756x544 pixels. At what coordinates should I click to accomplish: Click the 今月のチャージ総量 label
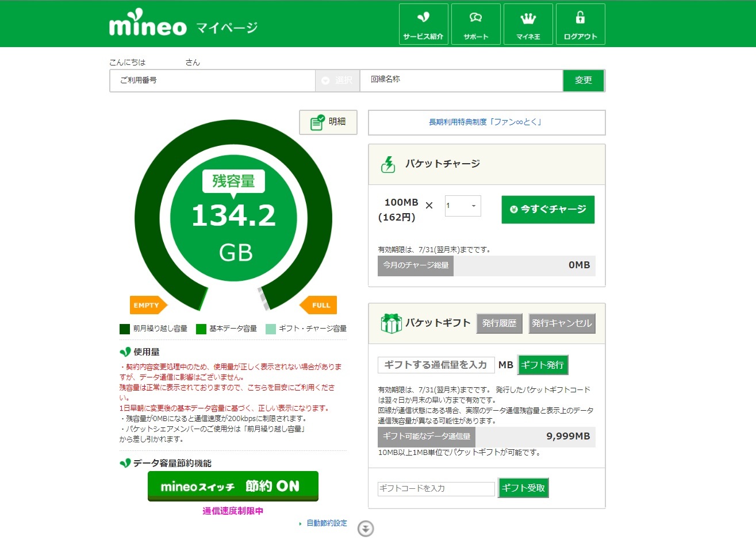pos(416,265)
